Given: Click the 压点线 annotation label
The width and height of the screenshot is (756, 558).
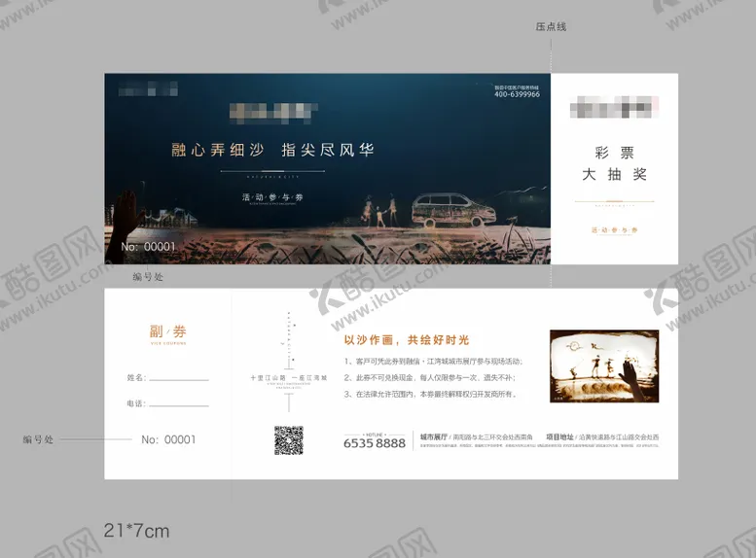Looking at the screenshot, I should [551, 27].
